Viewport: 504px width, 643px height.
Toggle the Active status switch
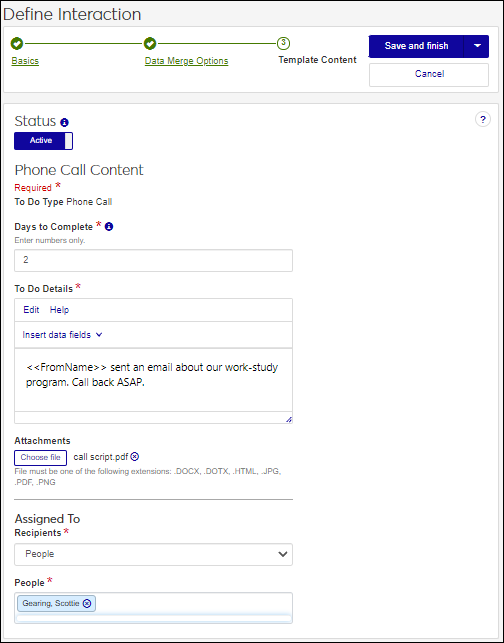pyautogui.click(x=43, y=141)
